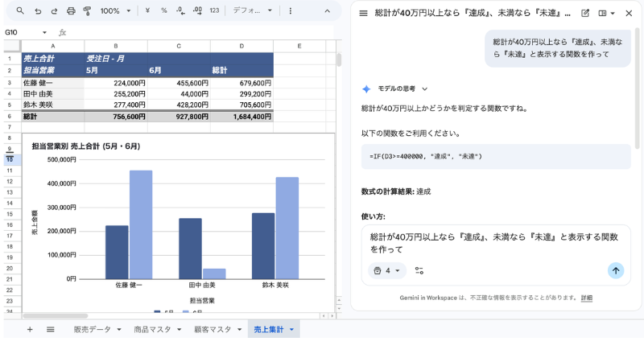644x362 pixels.
Task: Select column A header
Action: 53,46
